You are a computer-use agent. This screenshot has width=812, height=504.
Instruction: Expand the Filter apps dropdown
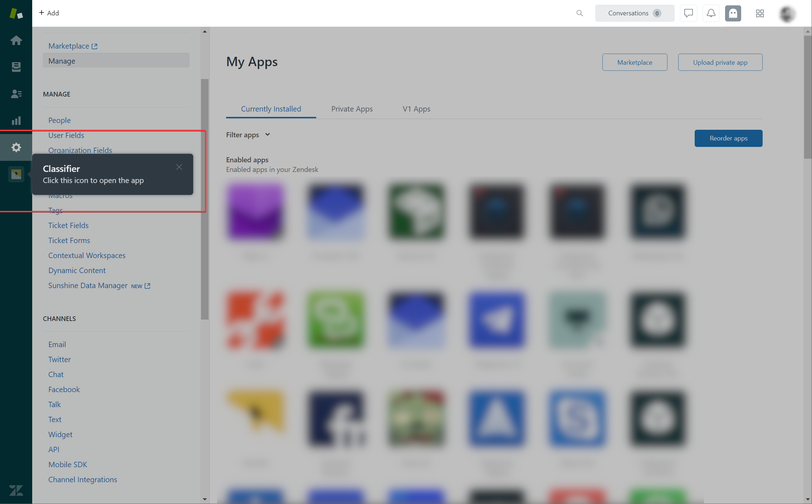tap(248, 135)
